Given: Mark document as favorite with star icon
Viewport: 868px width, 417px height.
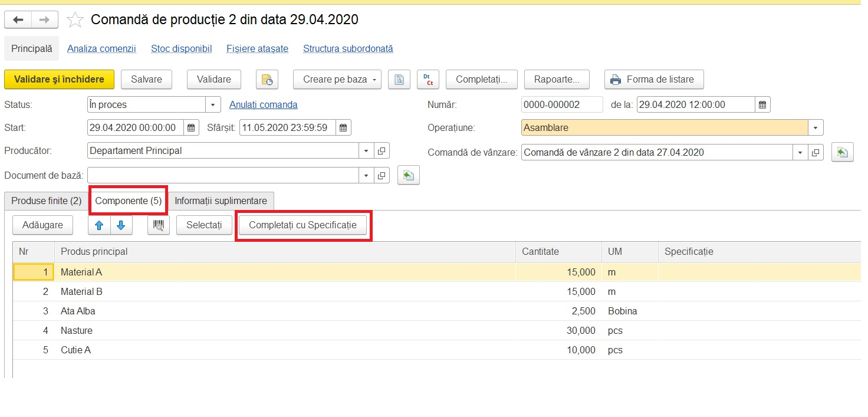Looking at the screenshot, I should (75, 20).
